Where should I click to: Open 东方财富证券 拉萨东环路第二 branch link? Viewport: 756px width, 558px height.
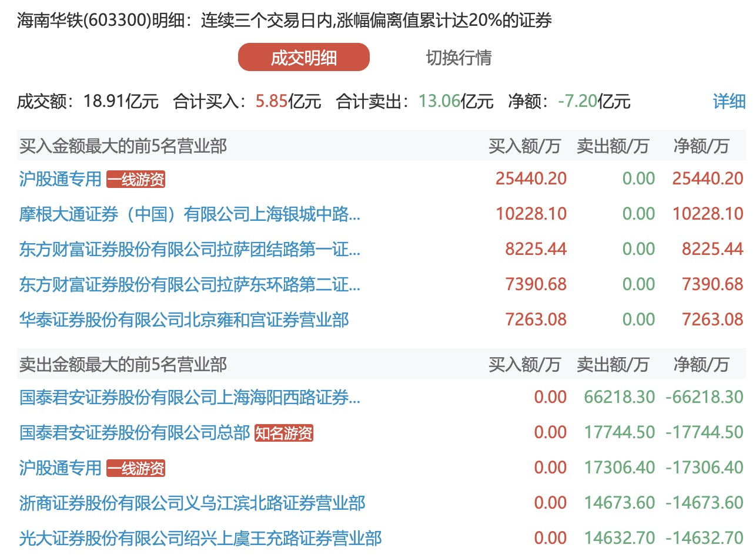click(190, 284)
